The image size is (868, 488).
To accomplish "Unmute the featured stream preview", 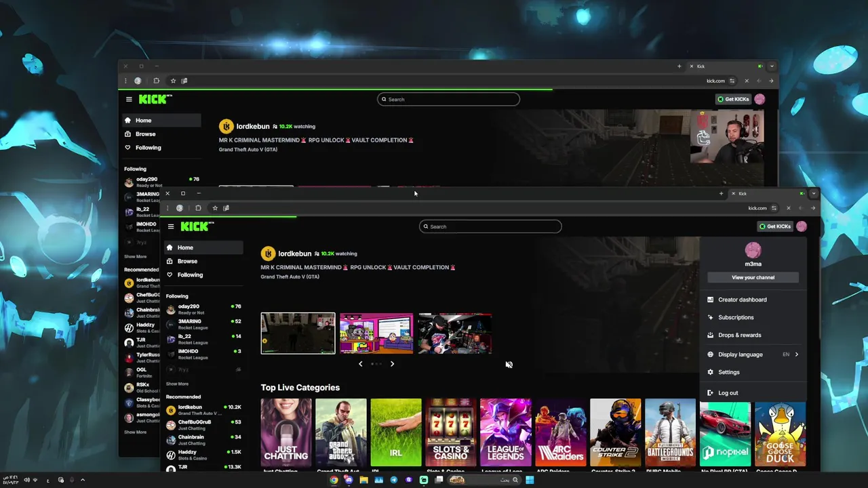I will (509, 365).
